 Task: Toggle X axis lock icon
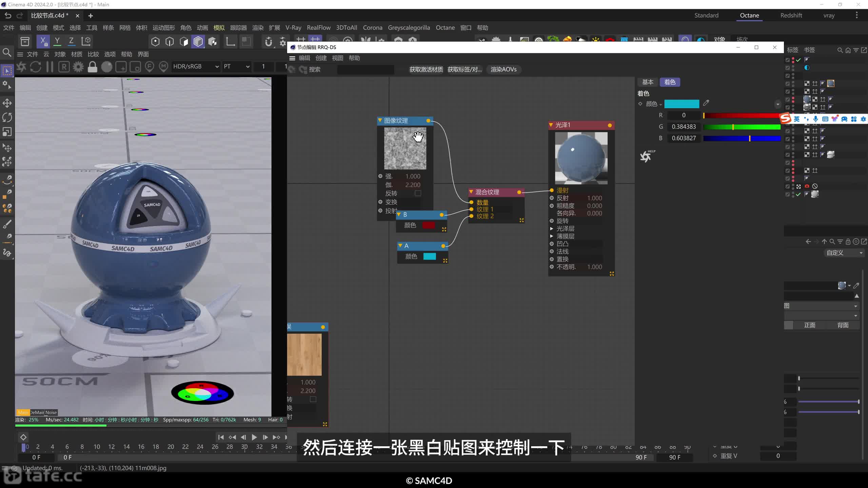[x=43, y=41]
